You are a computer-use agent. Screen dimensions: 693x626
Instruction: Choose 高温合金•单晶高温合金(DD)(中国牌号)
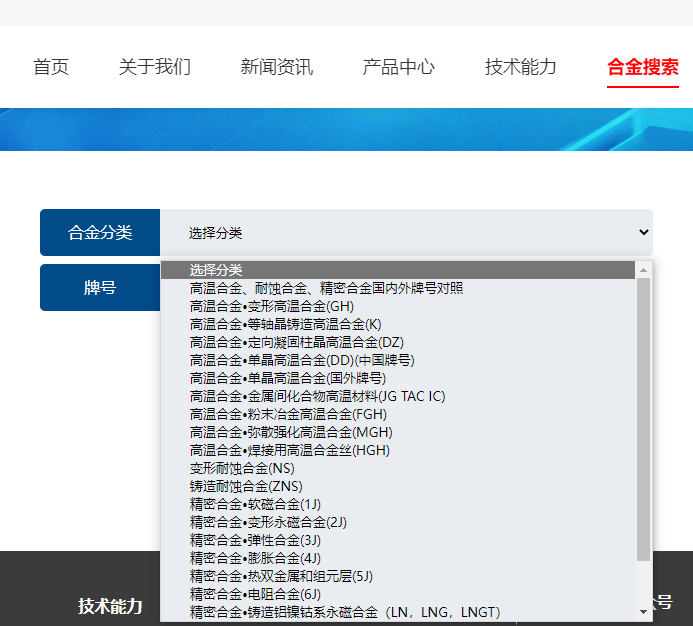[302, 360]
